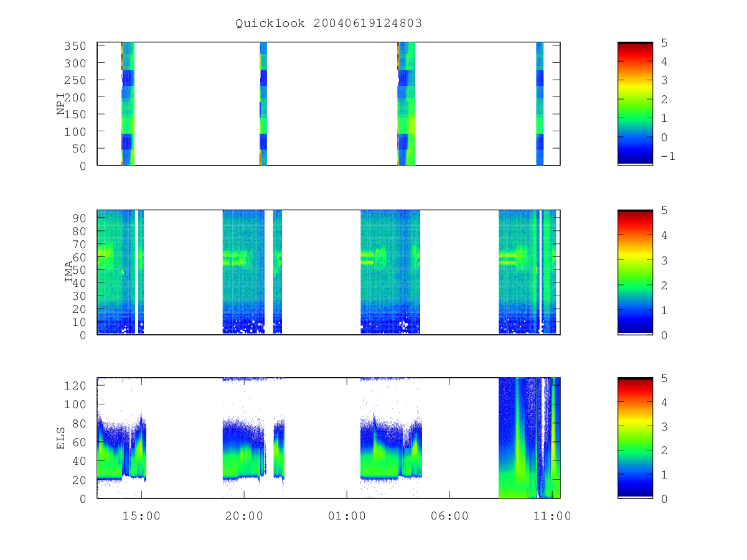
Task: Click the 20:00 time axis tick label
Action: pyautogui.click(x=244, y=516)
